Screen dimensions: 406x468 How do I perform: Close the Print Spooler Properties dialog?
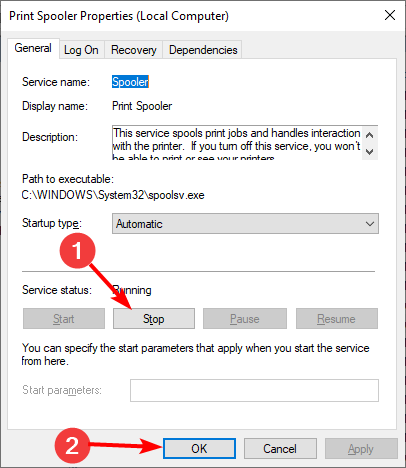click(390, 15)
